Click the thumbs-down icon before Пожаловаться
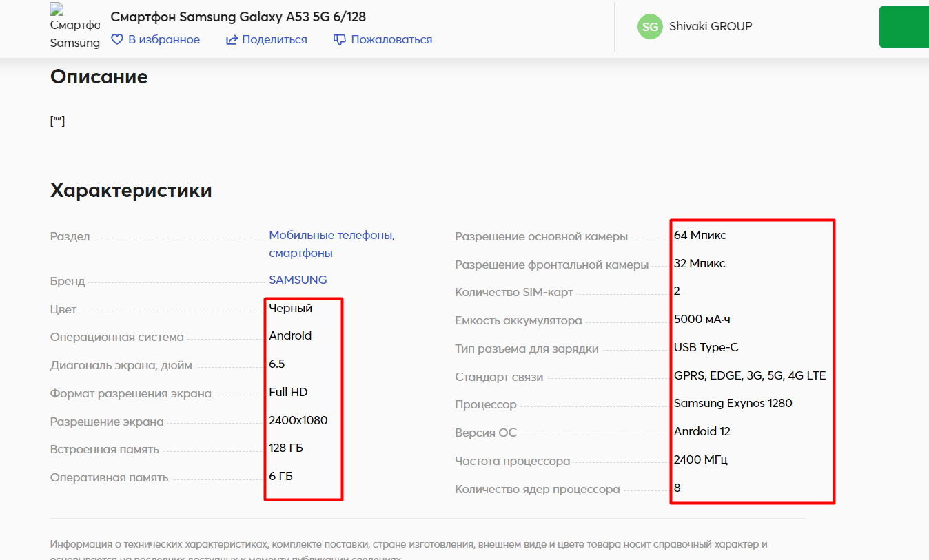Image resolution: width=929 pixels, height=560 pixels. pyautogui.click(x=339, y=40)
